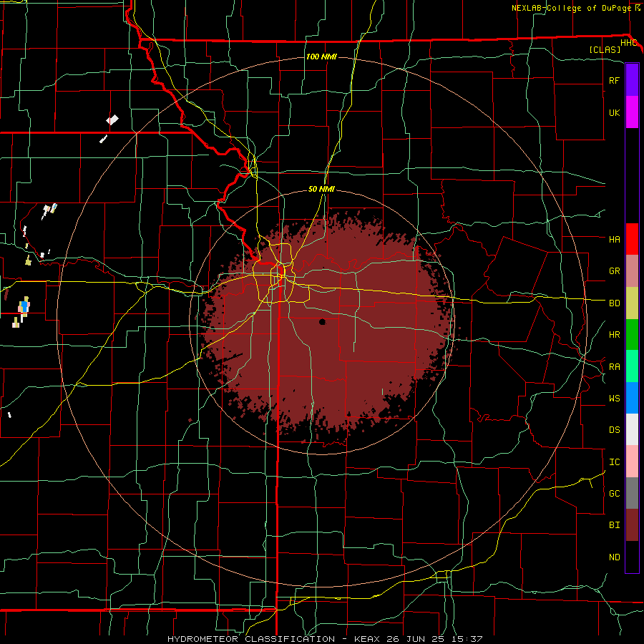This screenshot has width=644, height=644.
Task: Click the GC gray legend swatch
Action: coord(632,493)
